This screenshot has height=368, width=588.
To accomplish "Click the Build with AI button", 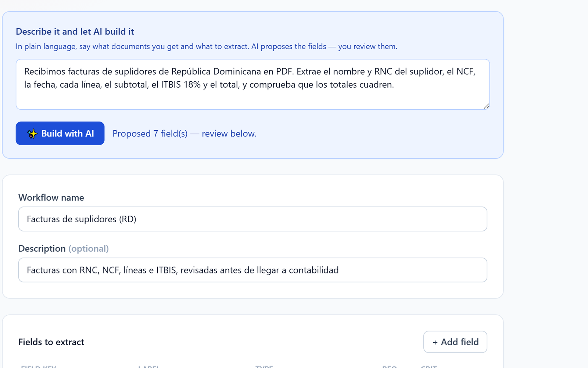I will [x=60, y=133].
